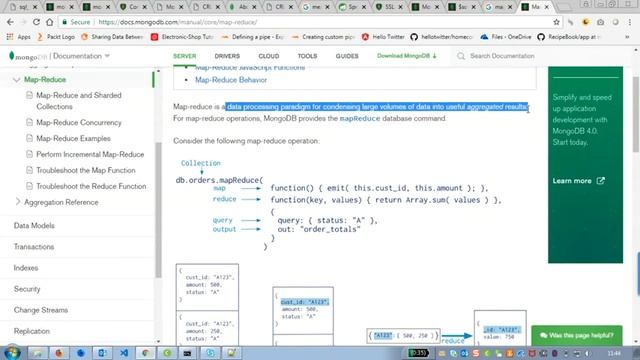Image resolution: width=640 pixels, height=360 pixels.
Task: Open the Hello Twitter bookmark
Action: pos(383,37)
